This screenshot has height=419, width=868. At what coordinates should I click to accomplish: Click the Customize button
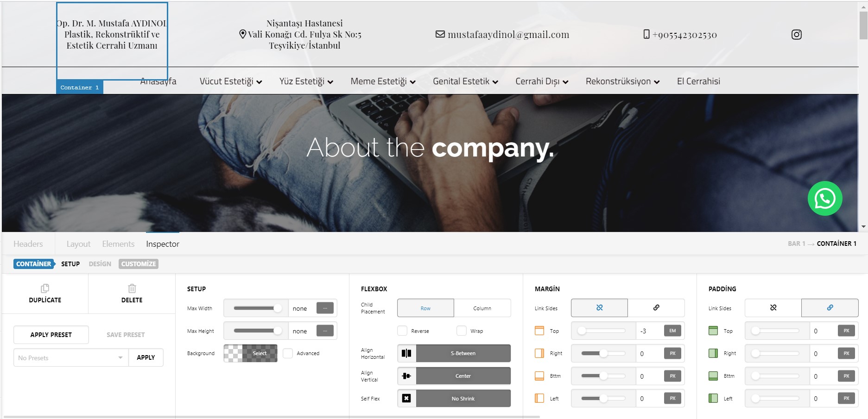pos(138,264)
